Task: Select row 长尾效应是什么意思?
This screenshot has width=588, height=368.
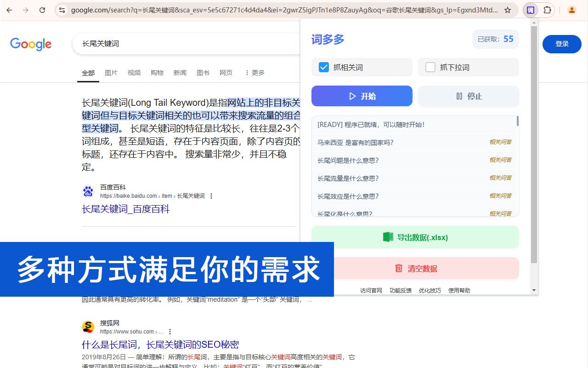Action: 414,196
